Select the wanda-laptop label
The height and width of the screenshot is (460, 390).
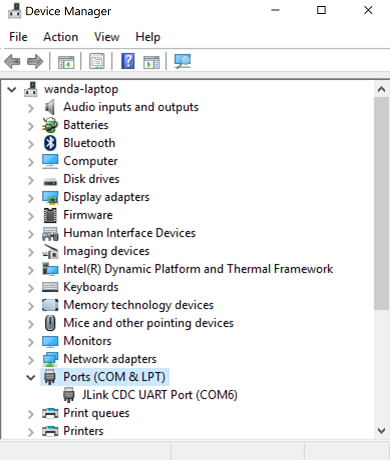[x=81, y=89]
